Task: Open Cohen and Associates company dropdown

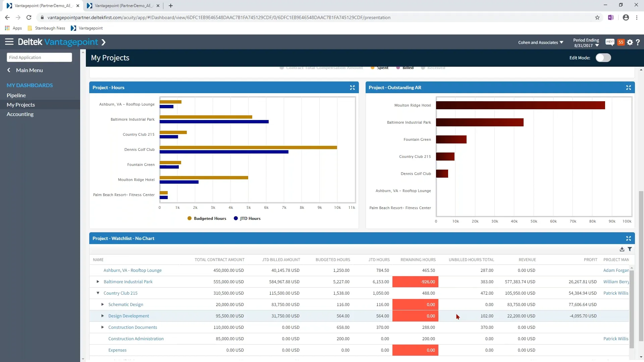Action: tap(540, 43)
